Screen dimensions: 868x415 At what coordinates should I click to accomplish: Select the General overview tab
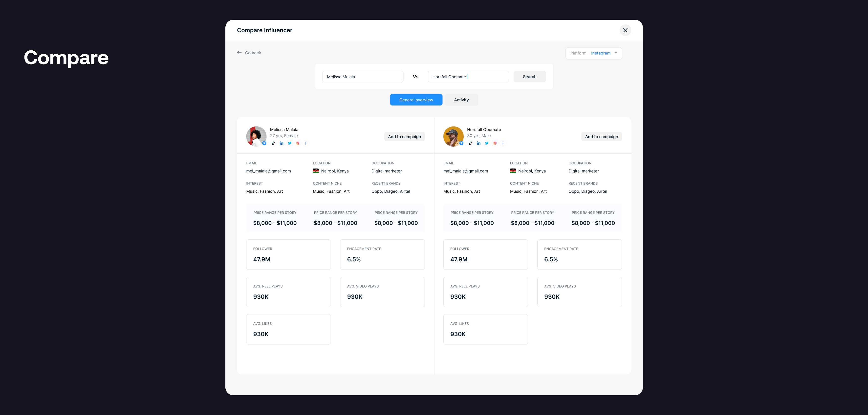416,100
